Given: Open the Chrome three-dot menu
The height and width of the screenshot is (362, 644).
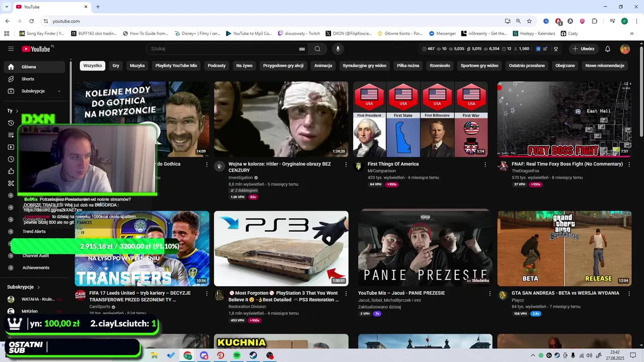Looking at the screenshot, I should (x=636, y=21).
